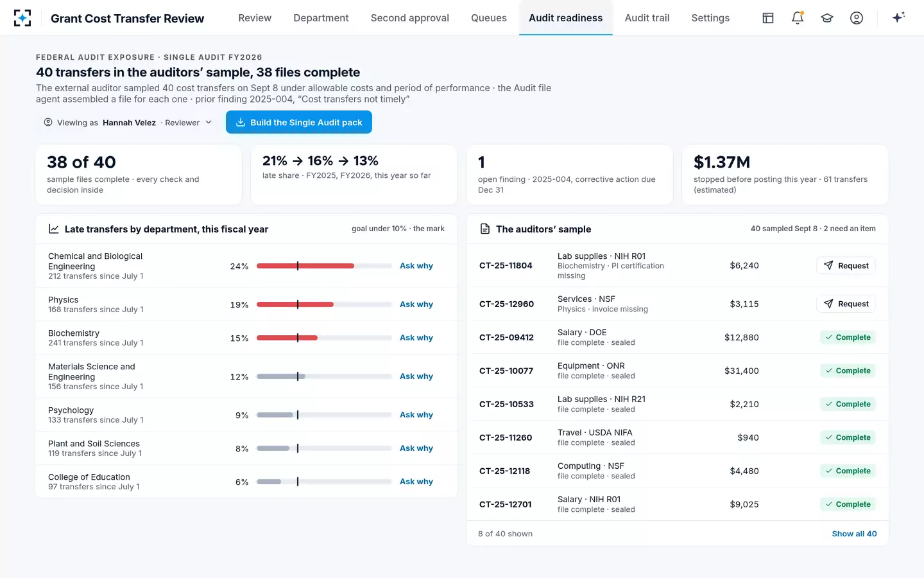Ask why for Chemical and Biological Engineering
Image resolution: width=924 pixels, height=578 pixels.
pyautogui.click(x=416, y=266)
